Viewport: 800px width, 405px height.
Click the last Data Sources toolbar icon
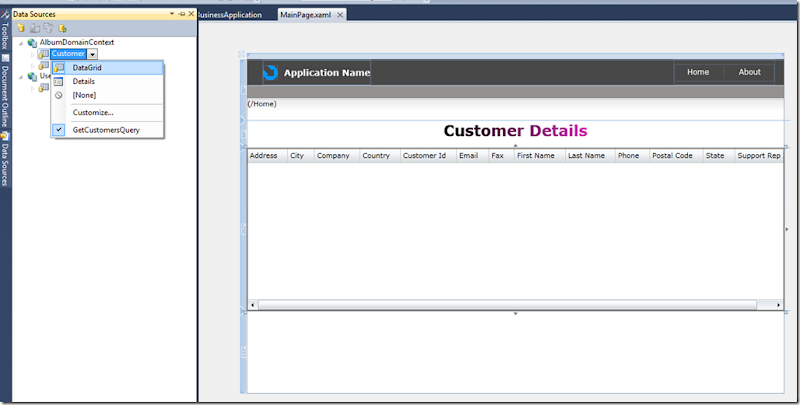pos(62,28)
